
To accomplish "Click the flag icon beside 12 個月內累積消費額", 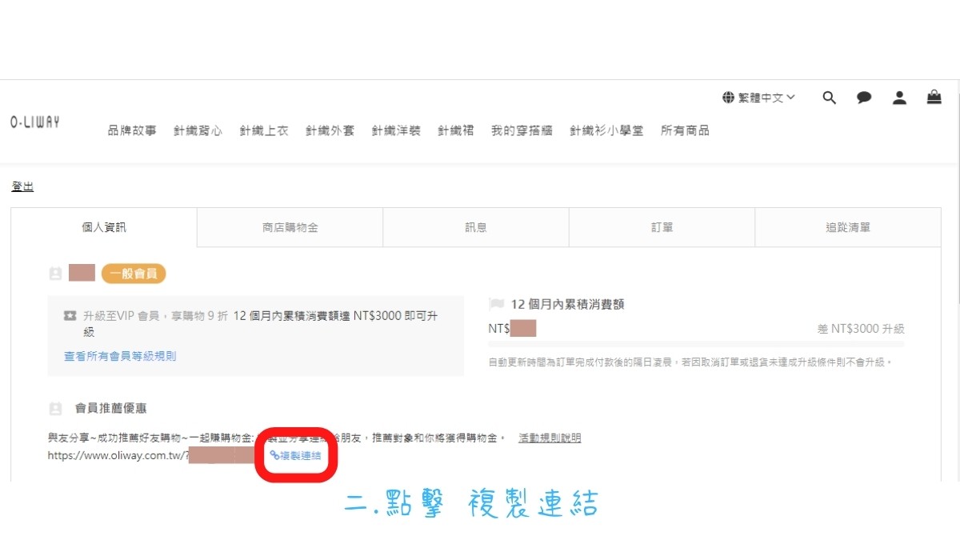I will coord(496,304).
